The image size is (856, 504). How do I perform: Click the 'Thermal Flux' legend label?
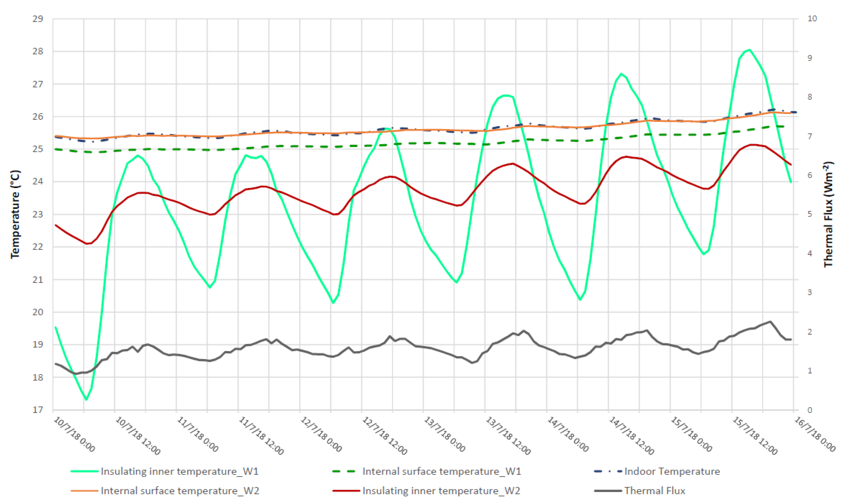[x=655, y=491]
